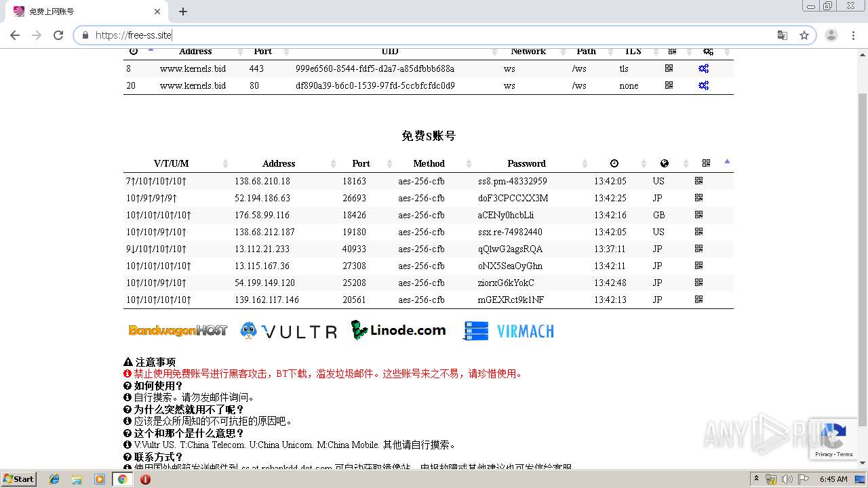868x488 pixels.
Task: Open QR code for 139.162.117.146 row
Action: click(698, 300)
